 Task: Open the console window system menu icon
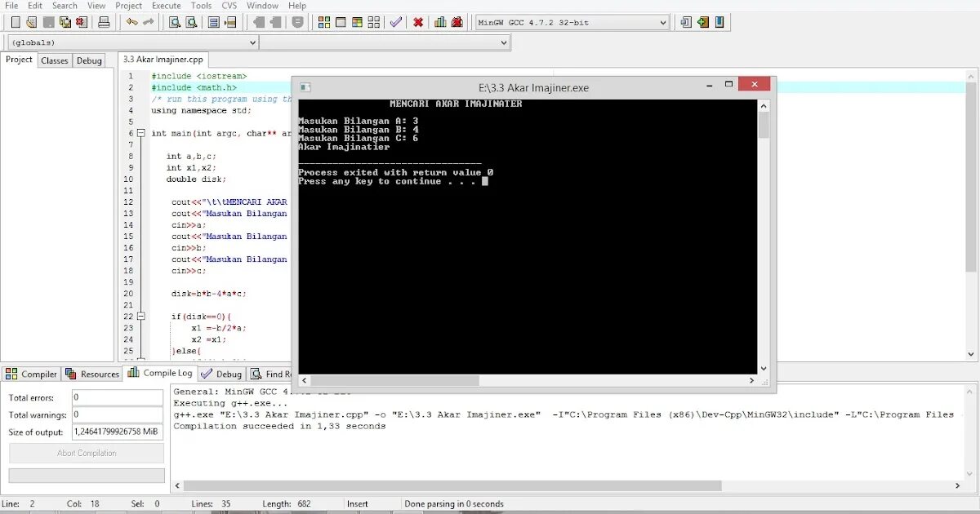click(305, 87)
